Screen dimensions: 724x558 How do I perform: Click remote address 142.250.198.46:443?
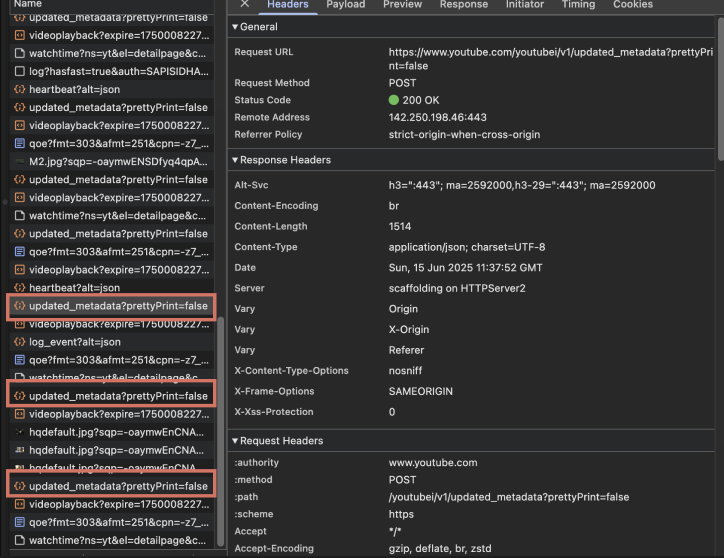tap(437, 117)
